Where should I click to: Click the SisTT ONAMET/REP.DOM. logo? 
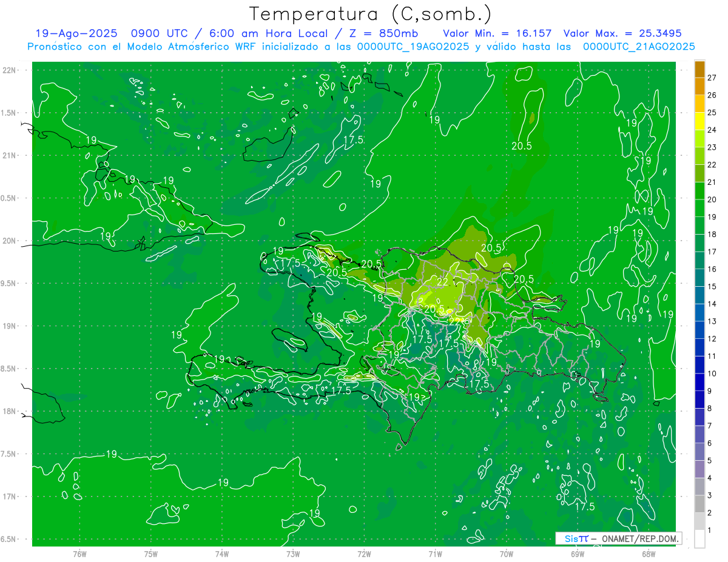(618, 538)
